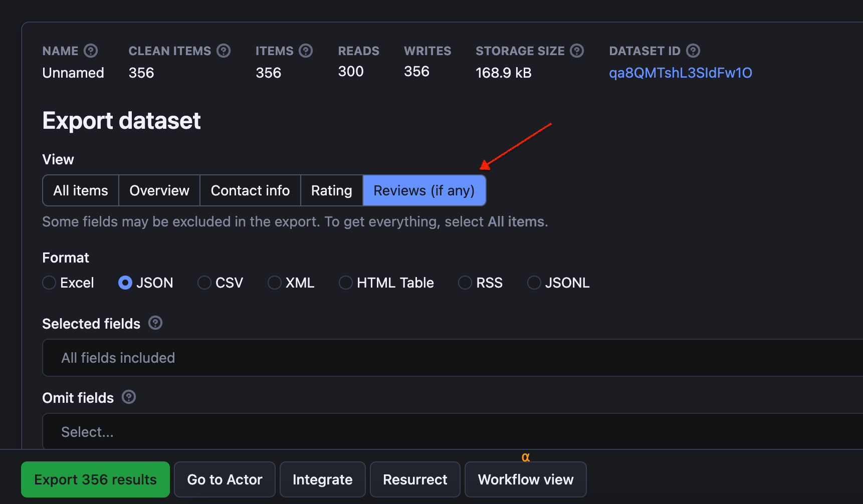This screenshot has height=504, width=863.
Task: Select the JSONL format radio button
Action: tap(534, 283)
